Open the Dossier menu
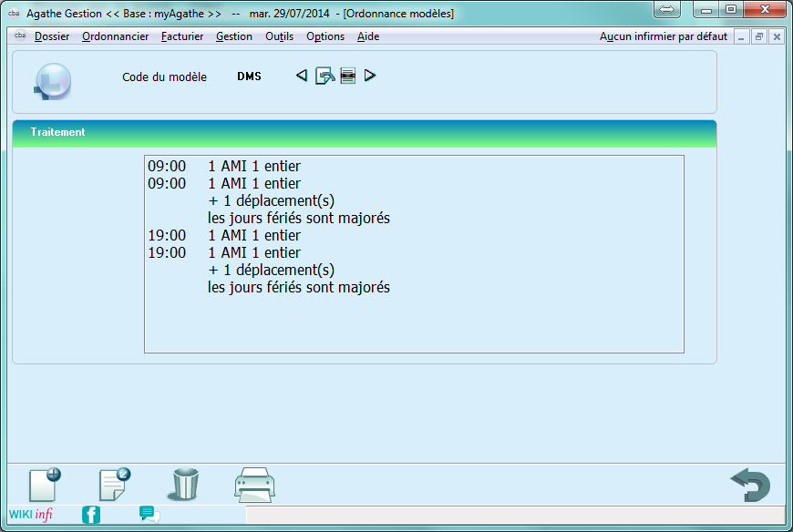 pos(52,36)
